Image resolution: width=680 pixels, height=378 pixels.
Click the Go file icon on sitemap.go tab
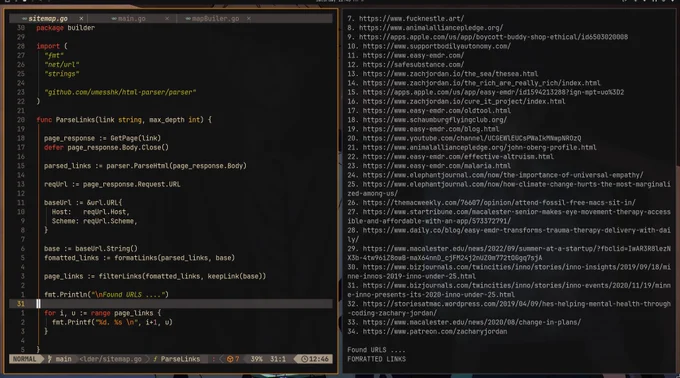pos(24,19)
